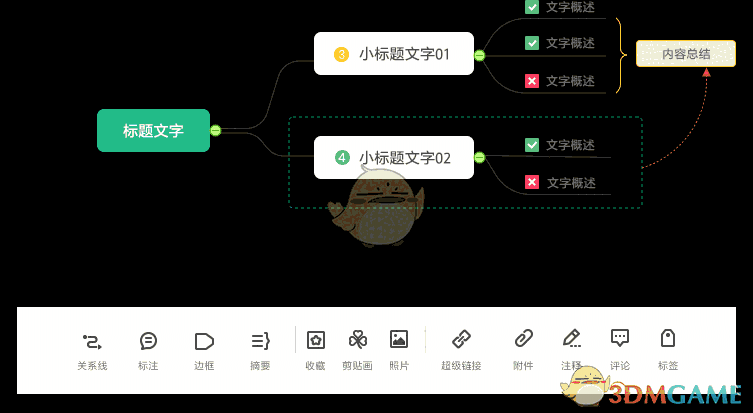The width and height of the screenshot is (753, 413).
Task: Open the 剪贴画 clip art tool
Action: pos(357,351)
